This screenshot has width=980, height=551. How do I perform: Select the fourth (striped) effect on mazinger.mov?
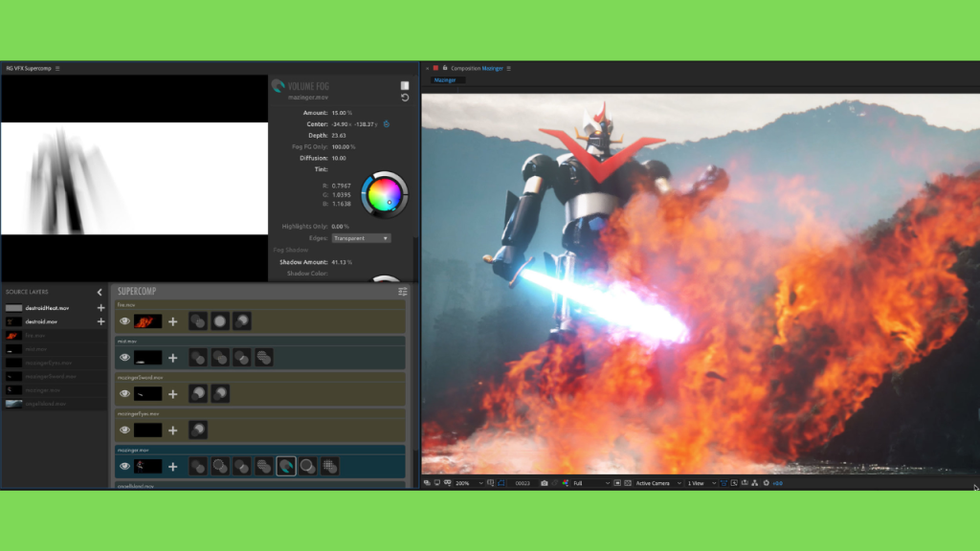tap(264, 466)
